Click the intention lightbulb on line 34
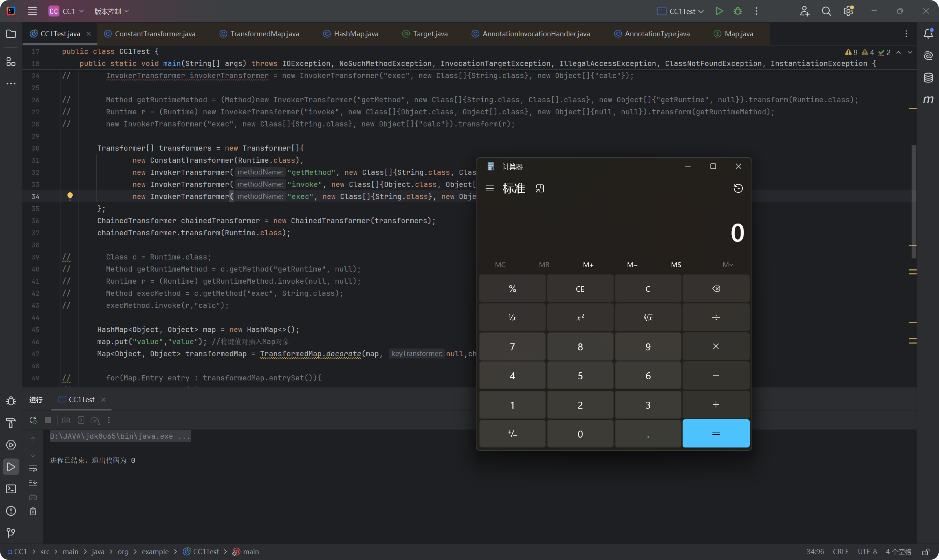This screenshot has height=560, width=939. click(70, 196)
